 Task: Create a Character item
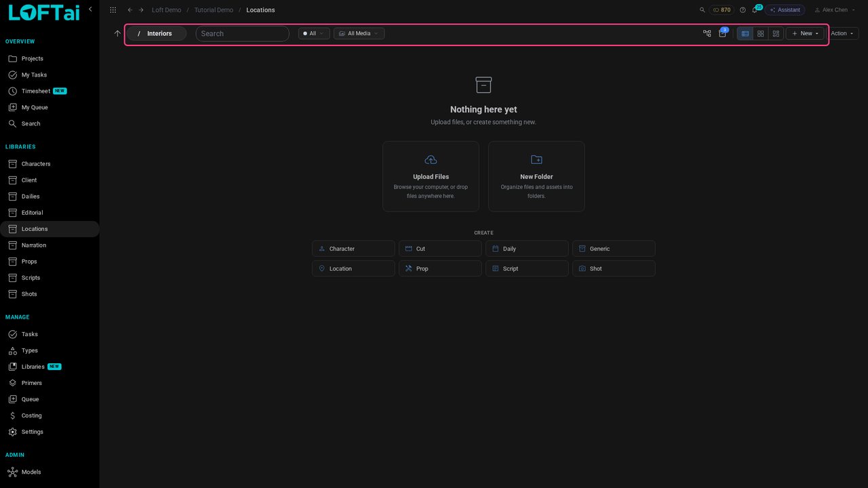coord(353,249)
